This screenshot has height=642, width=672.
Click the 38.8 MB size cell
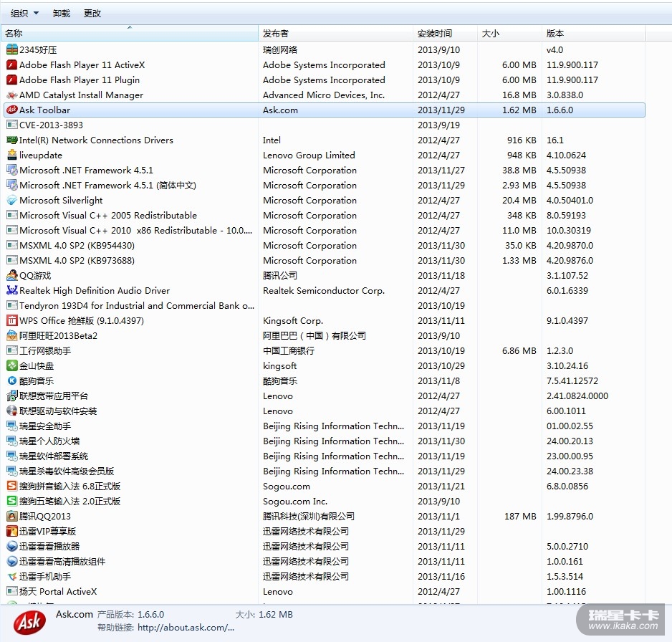tap(519, 170)
